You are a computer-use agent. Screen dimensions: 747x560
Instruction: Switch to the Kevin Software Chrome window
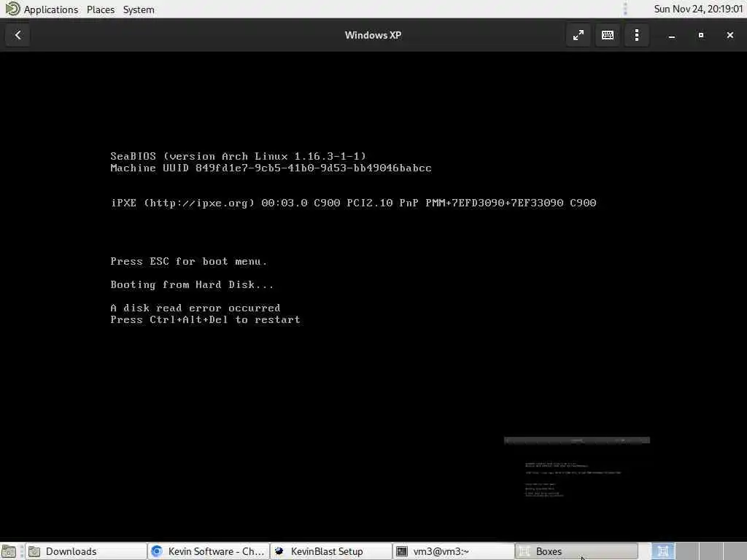[x=208, y=551]
